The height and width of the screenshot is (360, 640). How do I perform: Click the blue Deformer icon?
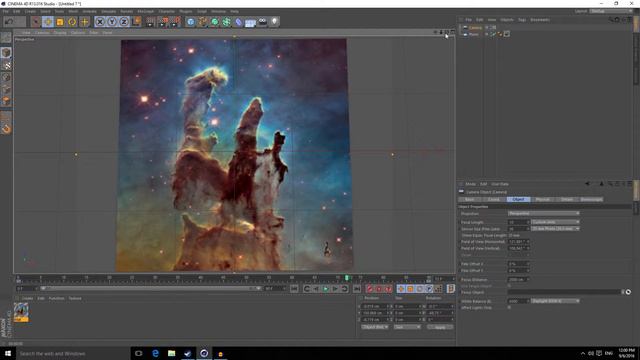coord(239,22)
